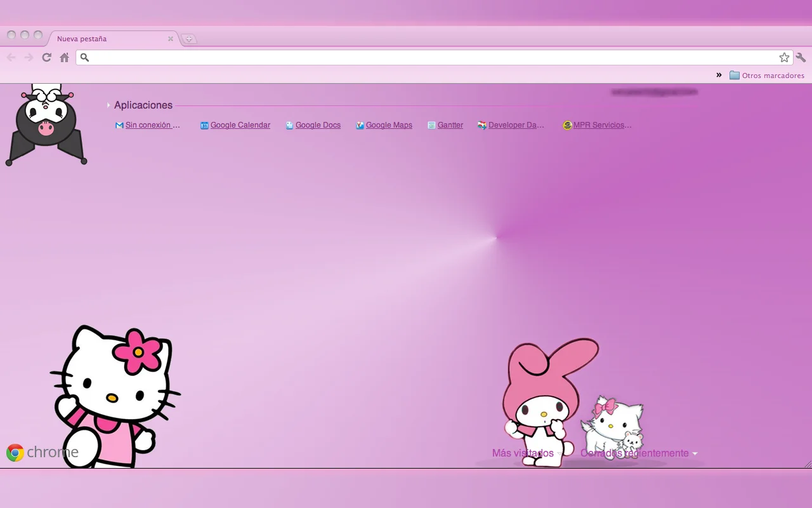Screen dimensions: 812x508
Task: Launch Google Maps app
Action: (x=384, y=125)
